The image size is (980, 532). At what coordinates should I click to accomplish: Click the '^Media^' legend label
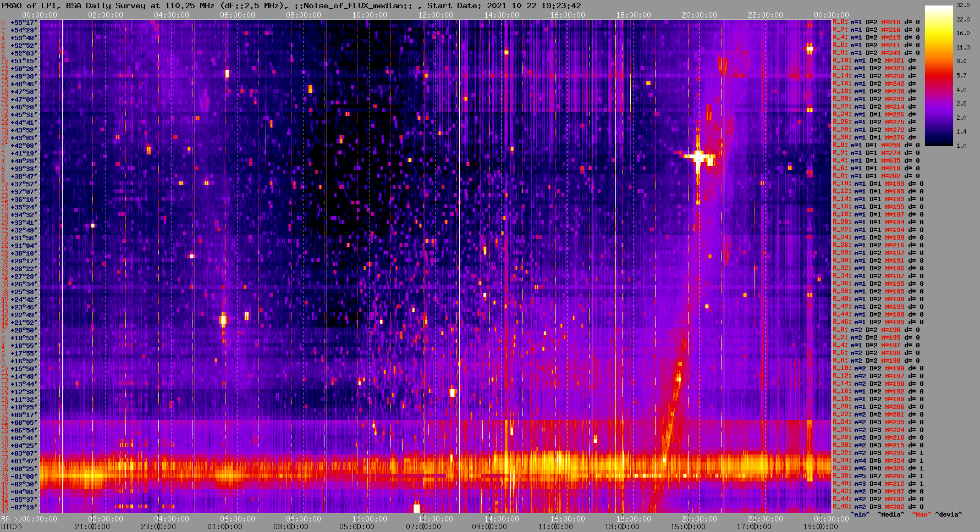coord(891,515)
